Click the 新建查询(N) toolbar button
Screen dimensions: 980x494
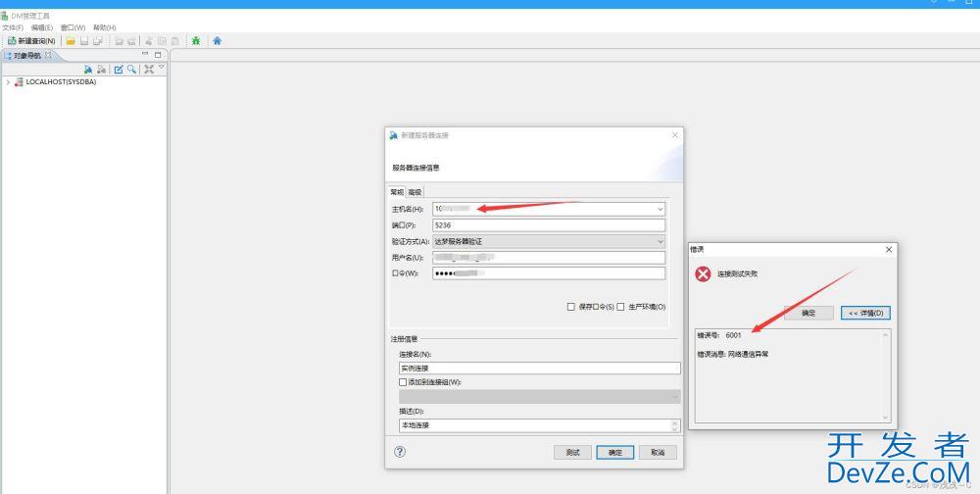pos(31,41)
